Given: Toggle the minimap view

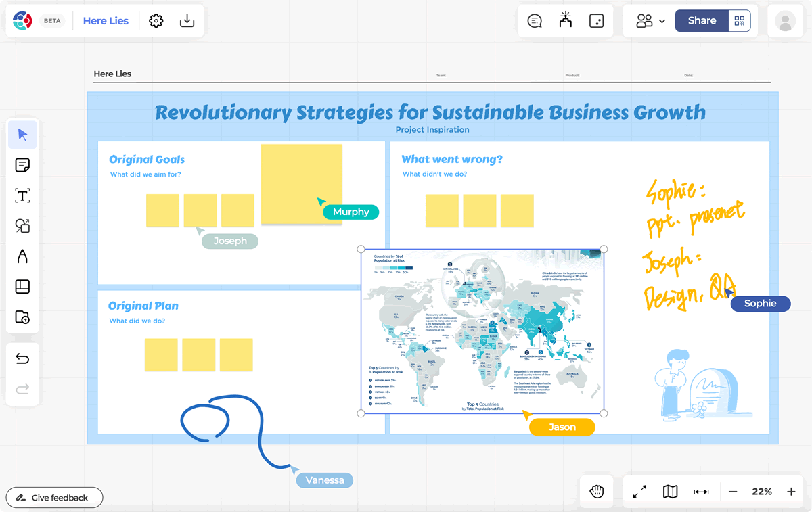Looking at the screenshot, I should [x=671, y=492].
